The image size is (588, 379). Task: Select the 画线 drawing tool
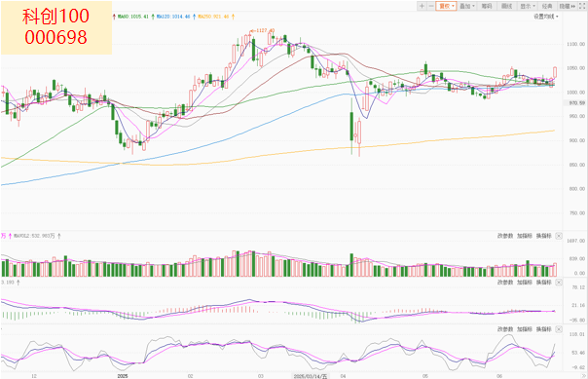pos(506,6)
